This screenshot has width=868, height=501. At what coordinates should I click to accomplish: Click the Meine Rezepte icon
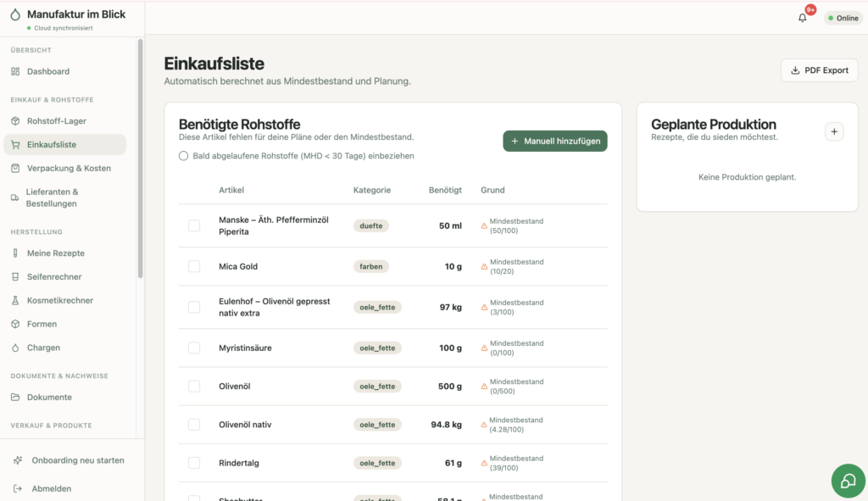(15, 253)
